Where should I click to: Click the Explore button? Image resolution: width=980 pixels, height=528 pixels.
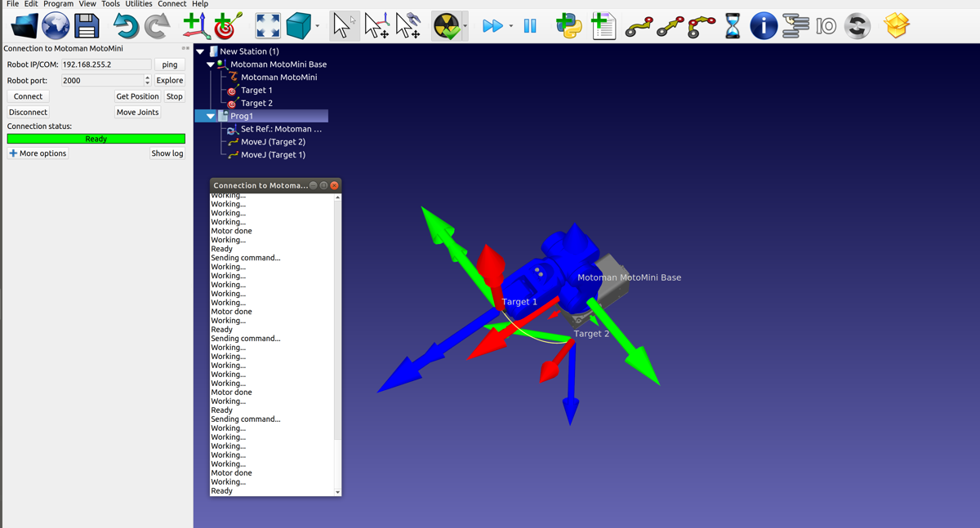(170, 81)
